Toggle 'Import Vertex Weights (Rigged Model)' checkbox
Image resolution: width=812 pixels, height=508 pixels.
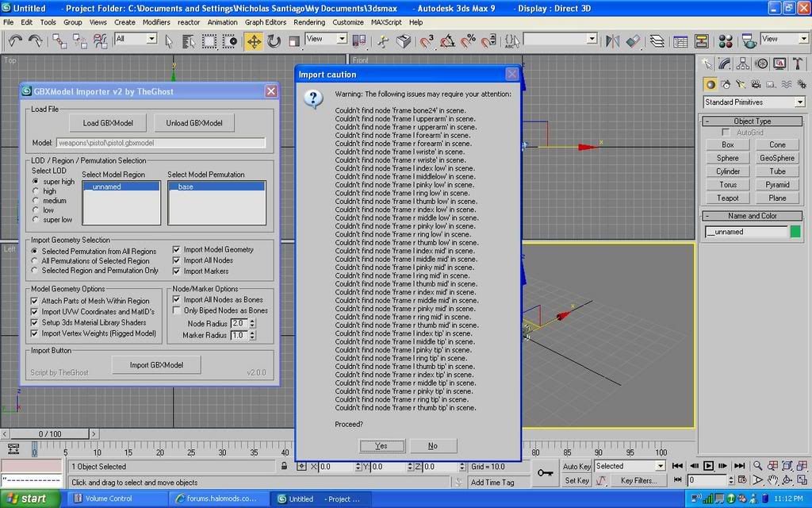tap(34, 333)
